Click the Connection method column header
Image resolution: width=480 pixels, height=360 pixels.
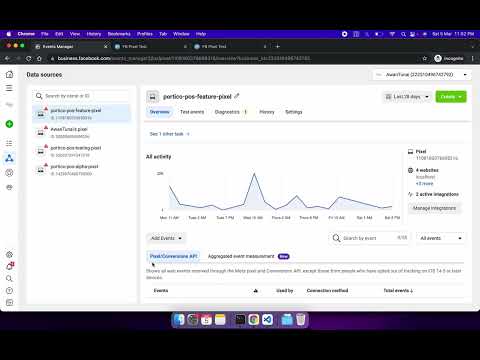[327, 291]
